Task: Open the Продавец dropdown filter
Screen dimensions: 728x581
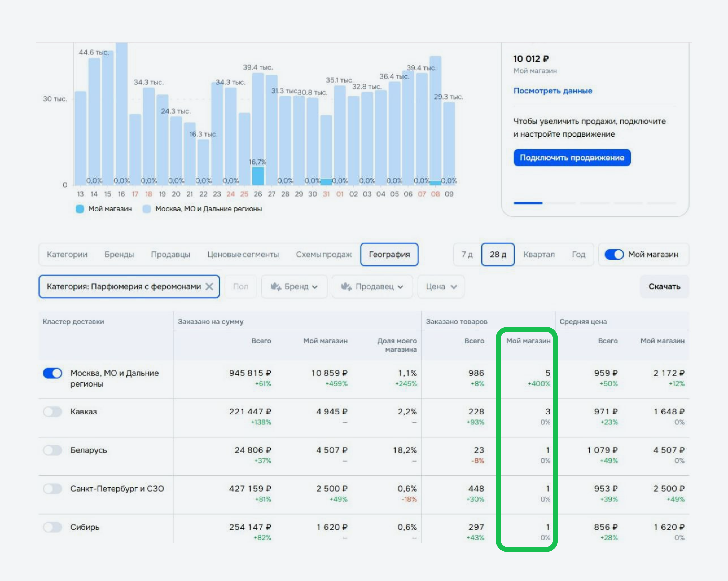Action: tap(372, 287)
